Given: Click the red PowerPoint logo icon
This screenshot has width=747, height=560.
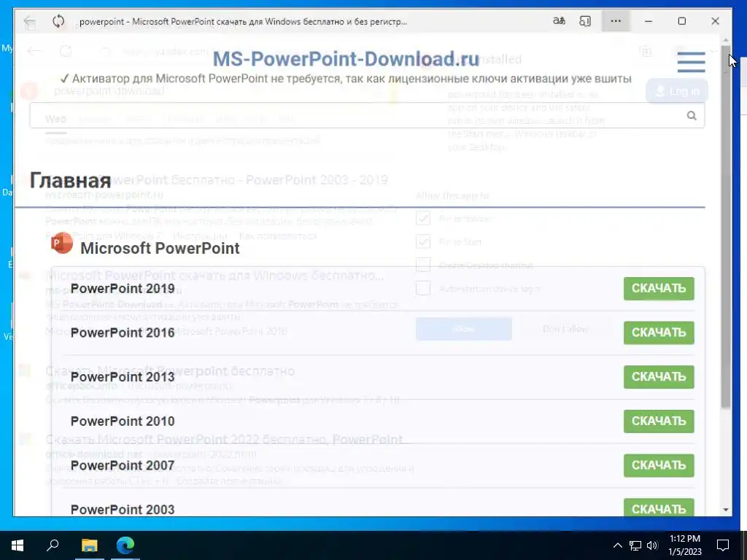Looking at the screenshot, I should point(62,244).
